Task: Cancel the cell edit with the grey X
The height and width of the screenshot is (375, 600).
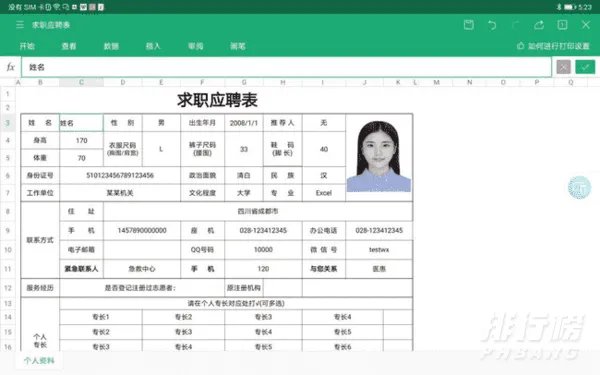Action: [563, 67]
